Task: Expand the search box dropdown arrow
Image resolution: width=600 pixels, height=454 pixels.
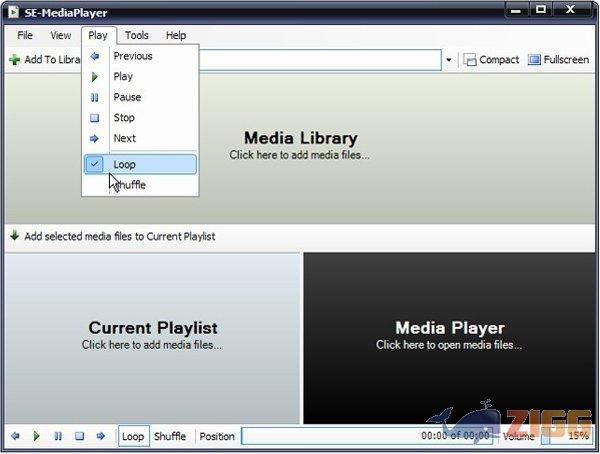Action: (449, 60)
